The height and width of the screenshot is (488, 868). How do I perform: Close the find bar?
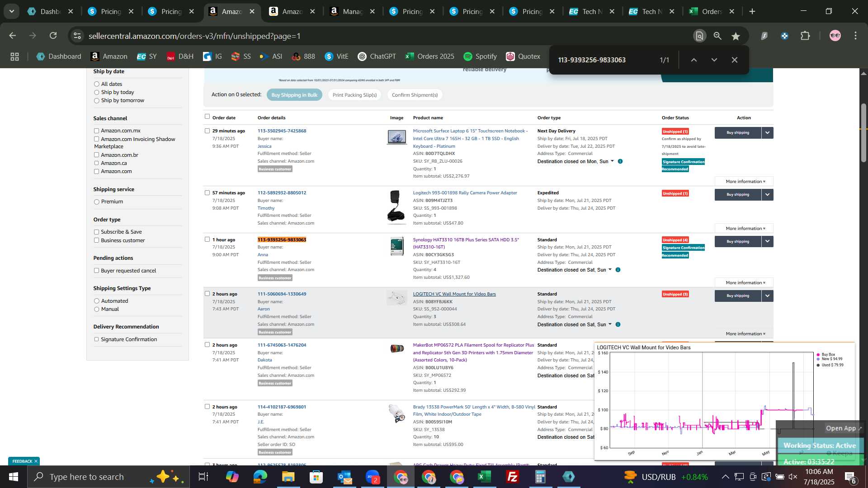click(735, 60)
